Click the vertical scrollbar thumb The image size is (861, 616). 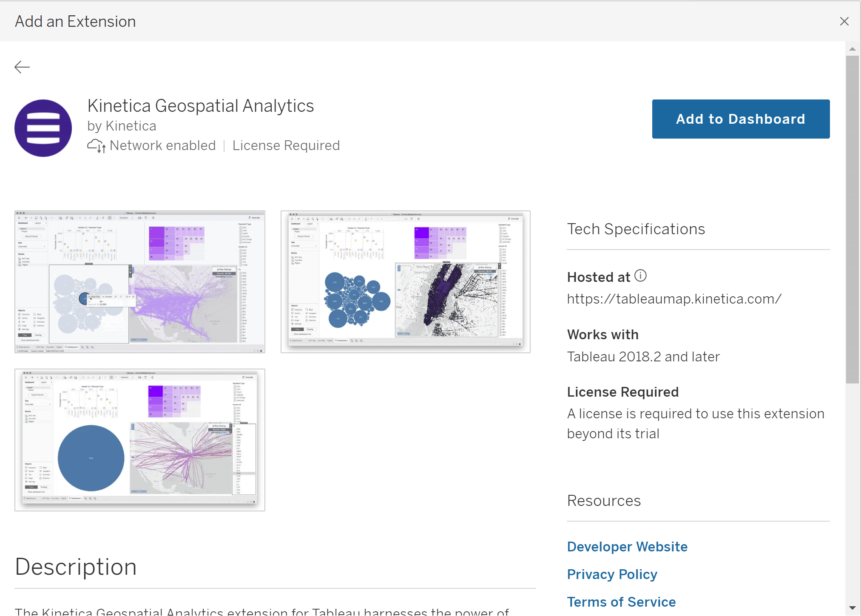[x=852, y=219]
